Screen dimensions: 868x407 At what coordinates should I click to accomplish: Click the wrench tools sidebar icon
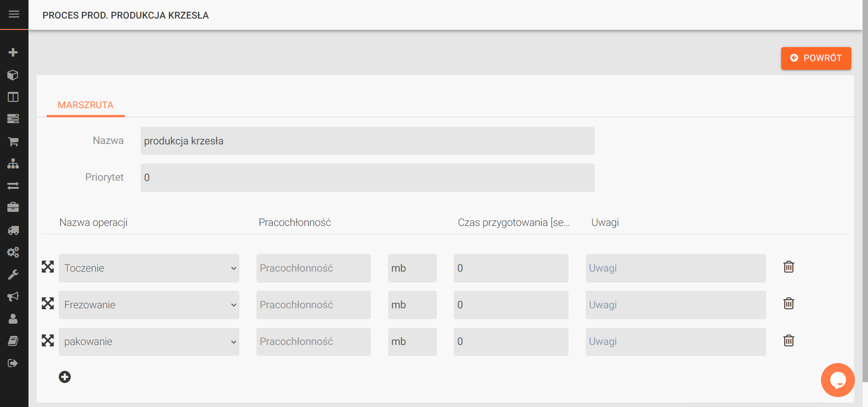coord(13,274)
